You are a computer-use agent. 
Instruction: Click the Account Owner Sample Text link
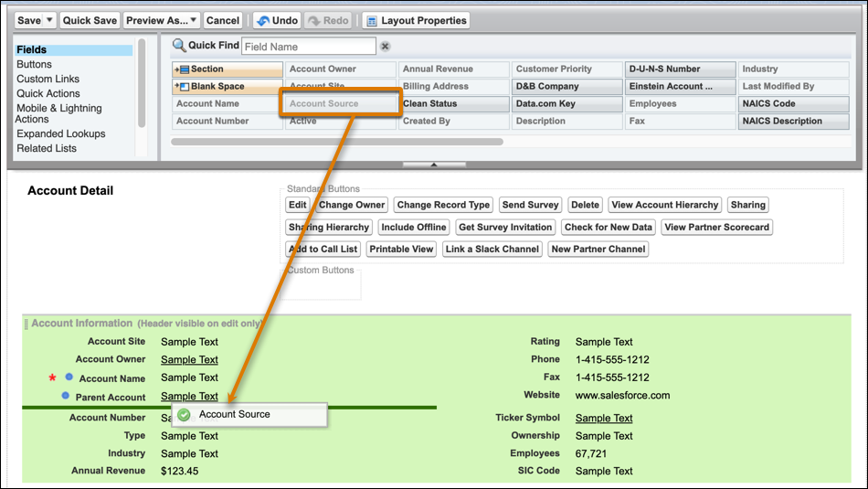point(189,359)
